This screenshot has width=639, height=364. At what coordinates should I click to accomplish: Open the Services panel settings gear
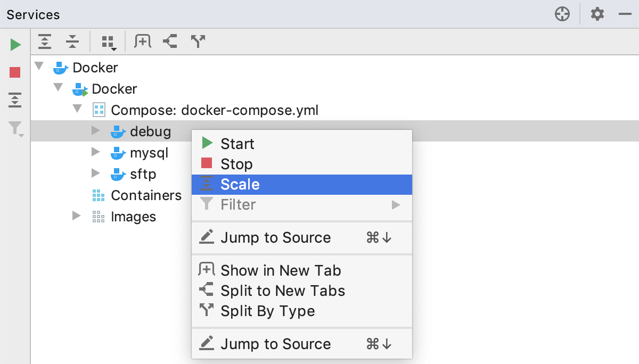[x=597, y=14]
